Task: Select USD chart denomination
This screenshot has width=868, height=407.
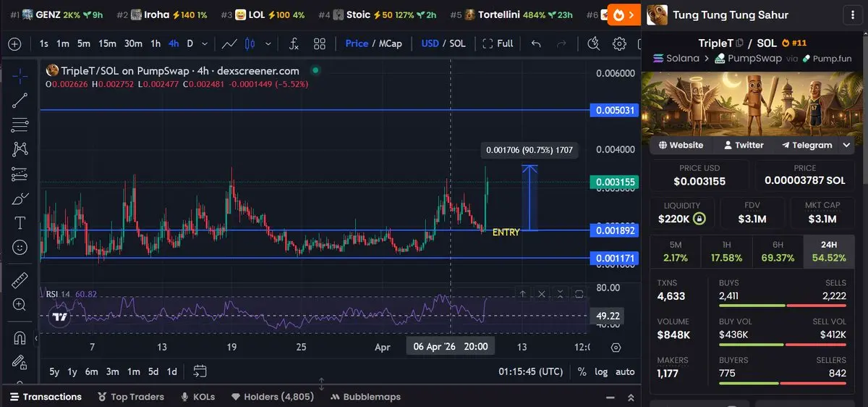Action: click(x=430, y=43)
